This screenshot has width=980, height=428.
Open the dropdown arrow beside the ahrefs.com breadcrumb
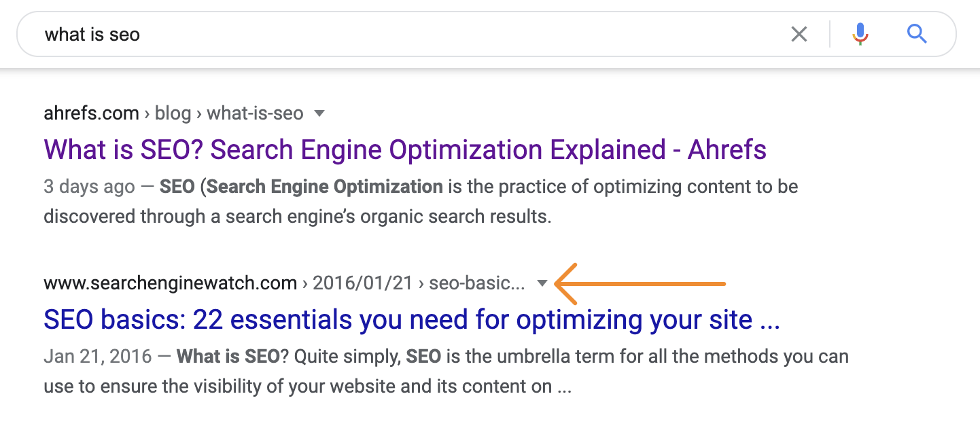click(319, 113)
